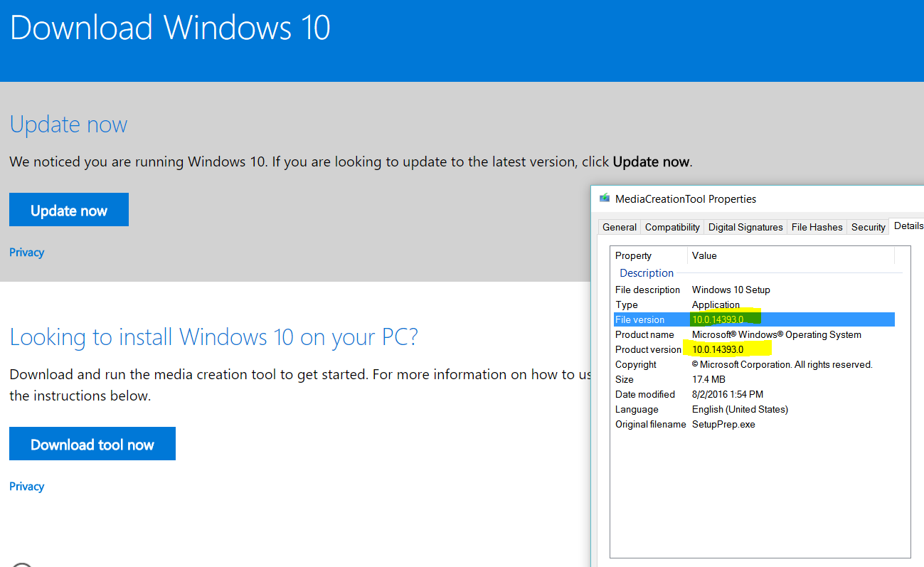The width and height of the screenshot is (924, 567).
Task: Click the MediaCreationTool Properties title text
Action: (686, 199)
